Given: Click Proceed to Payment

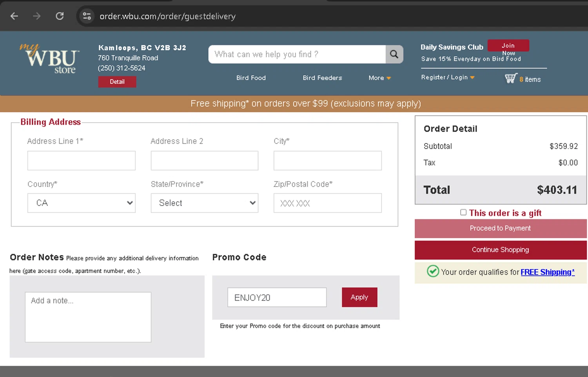Looking at the screenshot, I should pyautogui.click(x=501, y=228).
